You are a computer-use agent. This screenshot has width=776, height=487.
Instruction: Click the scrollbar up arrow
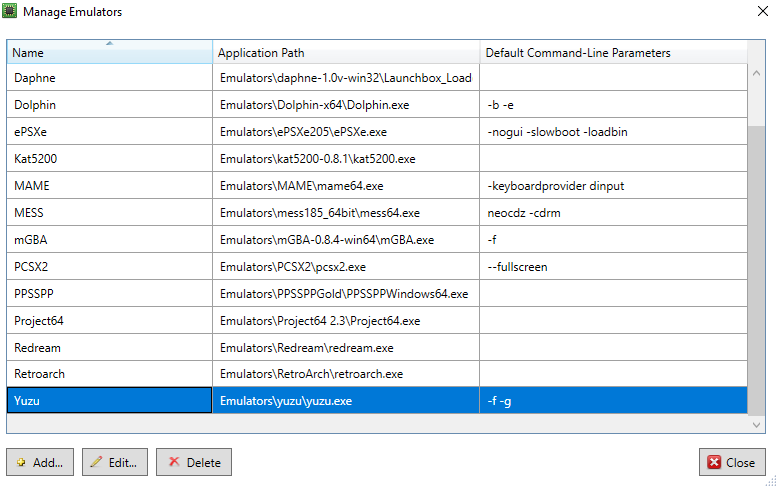tap(756, 73)
